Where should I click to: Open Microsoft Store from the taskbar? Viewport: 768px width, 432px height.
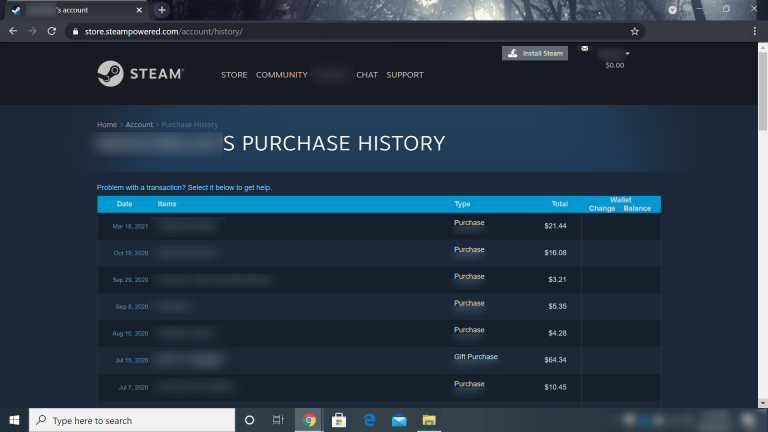339,420
